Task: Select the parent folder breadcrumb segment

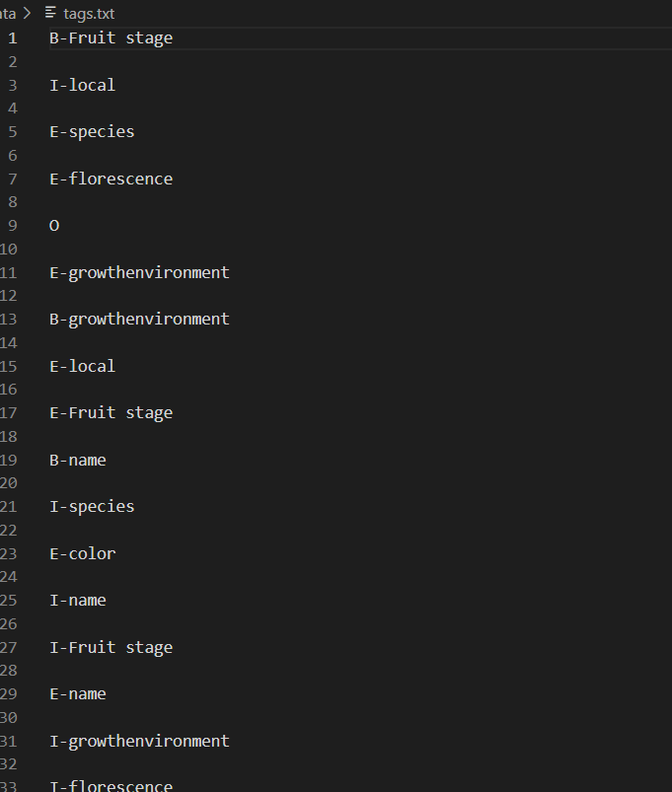Action: click(8, 14)
